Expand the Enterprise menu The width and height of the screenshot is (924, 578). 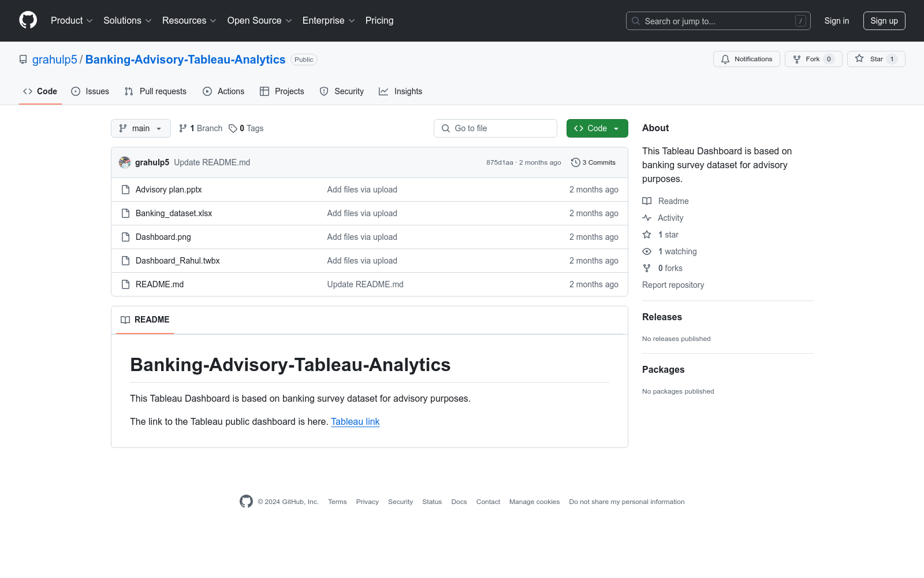click(x=329, y=21)
